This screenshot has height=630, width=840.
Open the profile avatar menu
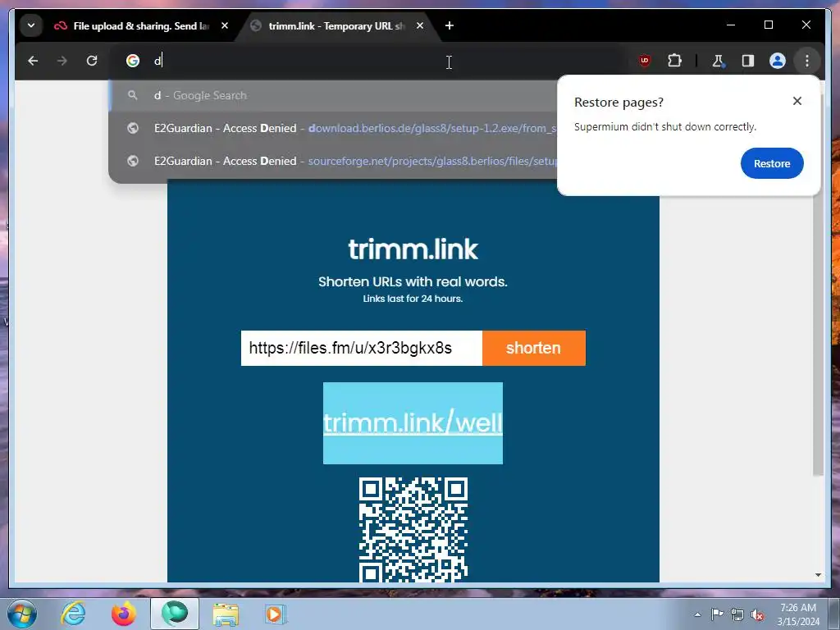point(778,61)
